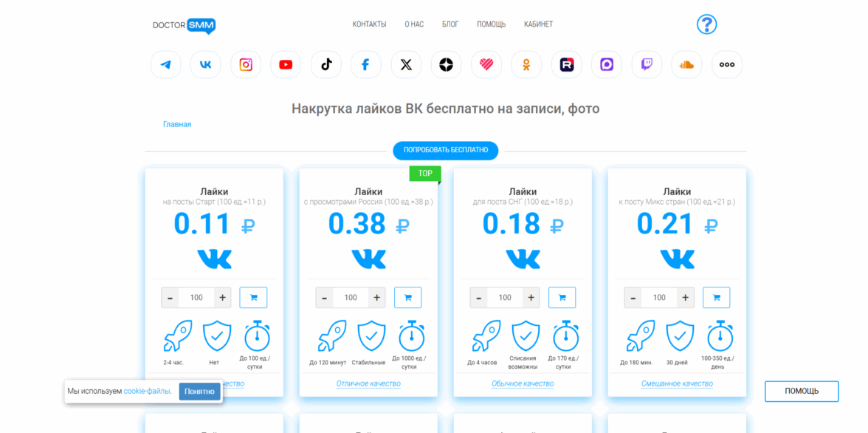Click 'на посты Старт (100 ед.=11 р.)' text
The width and height of the screenshot is (868, 433).
point(214,202)
